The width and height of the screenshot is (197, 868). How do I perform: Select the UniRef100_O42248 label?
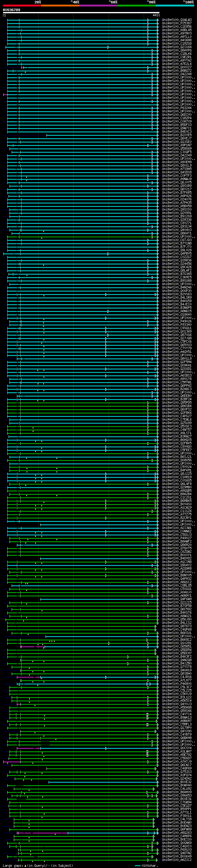177,74
